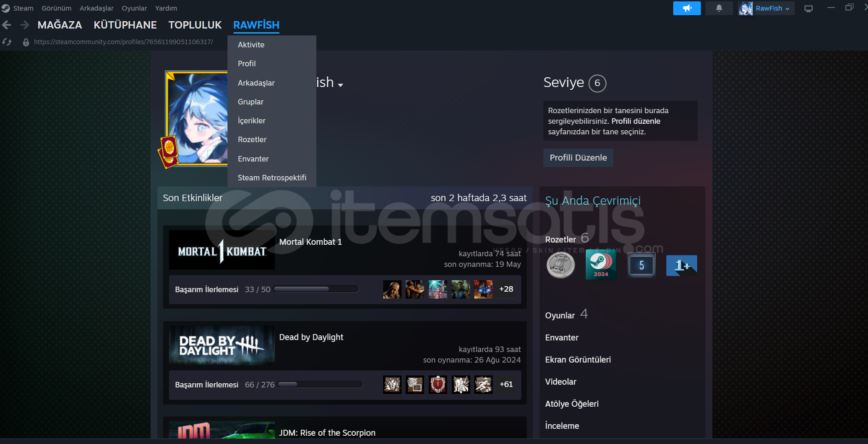Open the Steam 2024 badge
The width and height of the screenshot is (868, 444).
(x=601, y=265)
